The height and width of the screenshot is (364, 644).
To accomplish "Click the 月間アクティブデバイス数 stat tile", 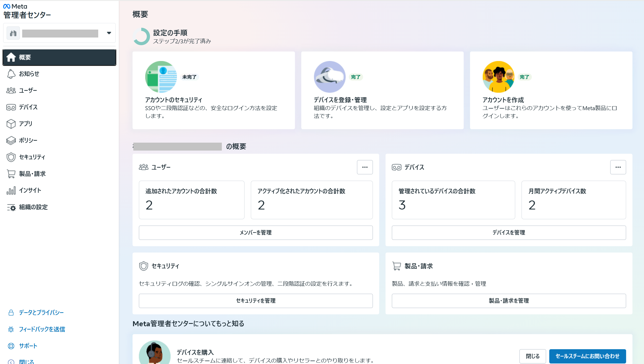I will (x=574, y=200).
